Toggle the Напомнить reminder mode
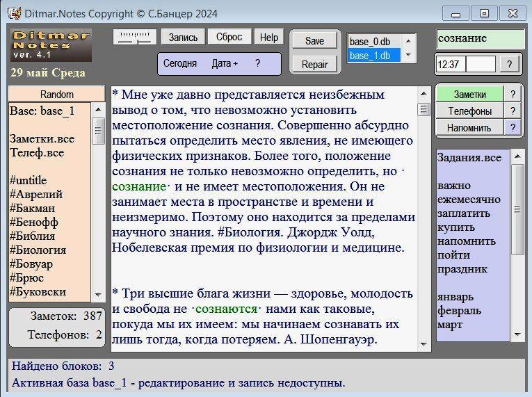This screenshot has height=397, width=532. [x=469, y=128]
